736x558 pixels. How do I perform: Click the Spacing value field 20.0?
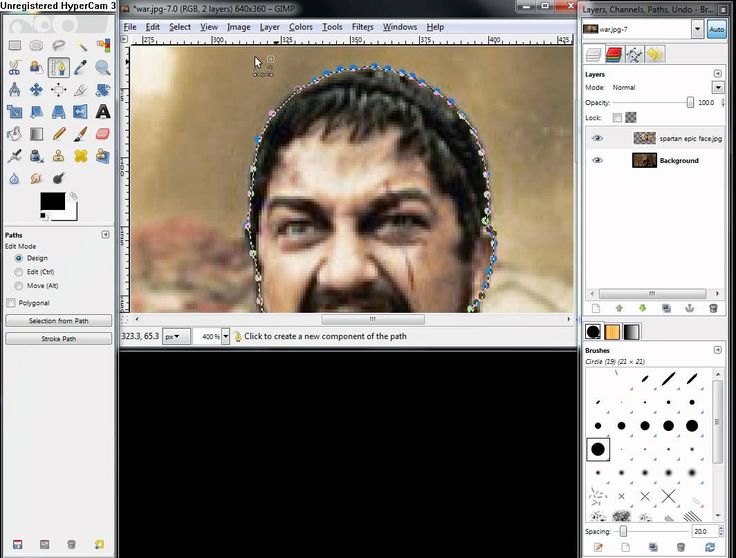click(703, 532)
